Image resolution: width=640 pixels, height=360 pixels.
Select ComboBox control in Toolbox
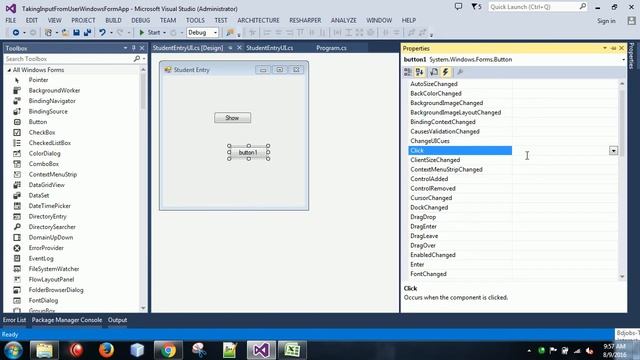coord(44,164)
